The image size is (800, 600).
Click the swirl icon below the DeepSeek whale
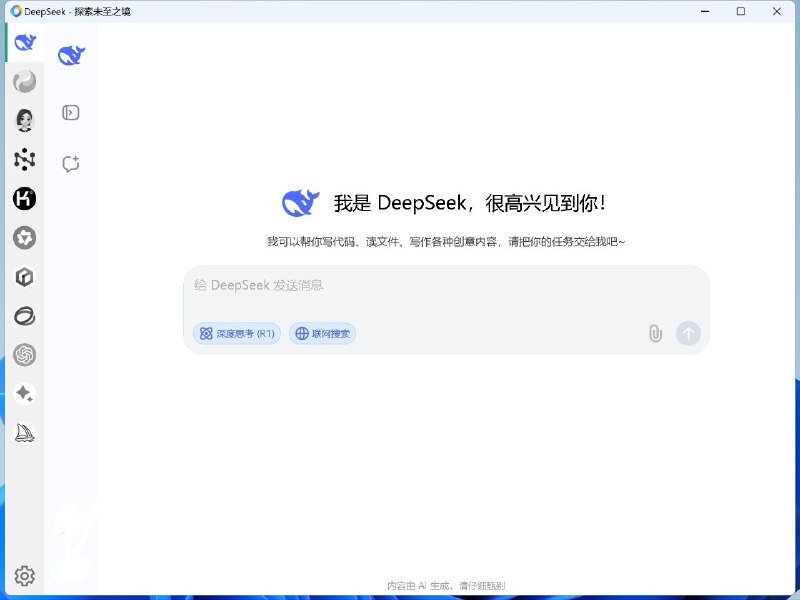pyautogui.click(x=24, y=82)
